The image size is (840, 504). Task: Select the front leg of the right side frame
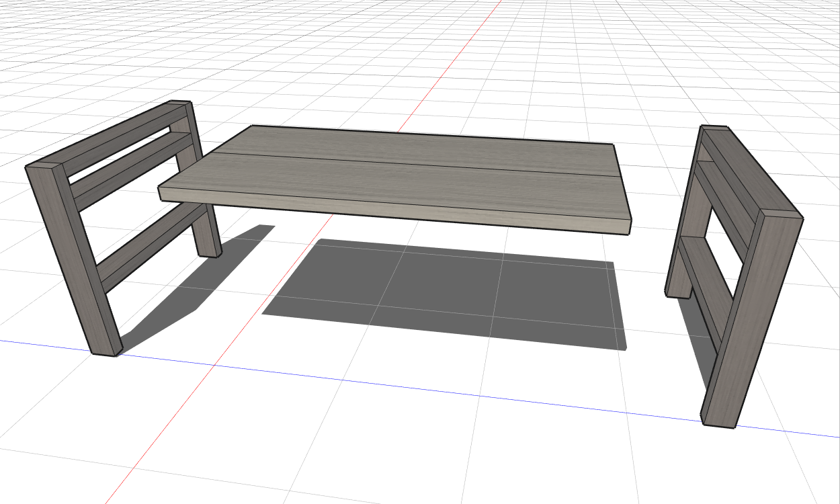coord(751,319)
